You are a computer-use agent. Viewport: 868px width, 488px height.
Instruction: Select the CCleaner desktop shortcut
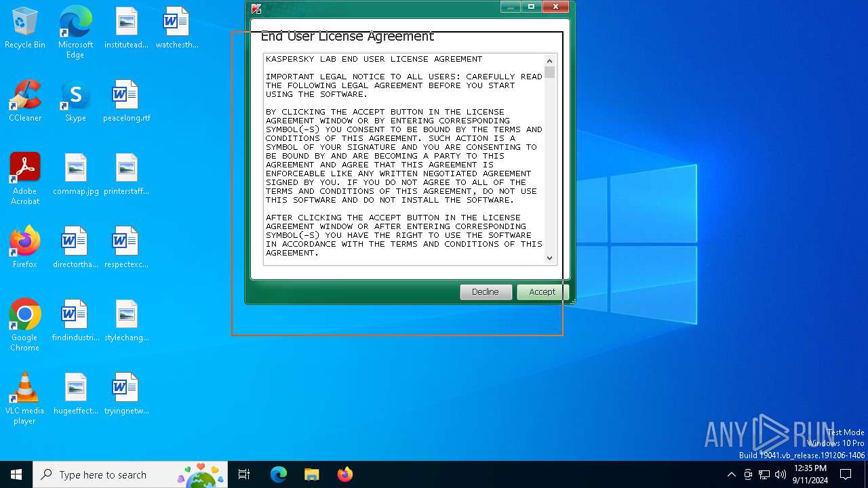click(x=25, y=102)
